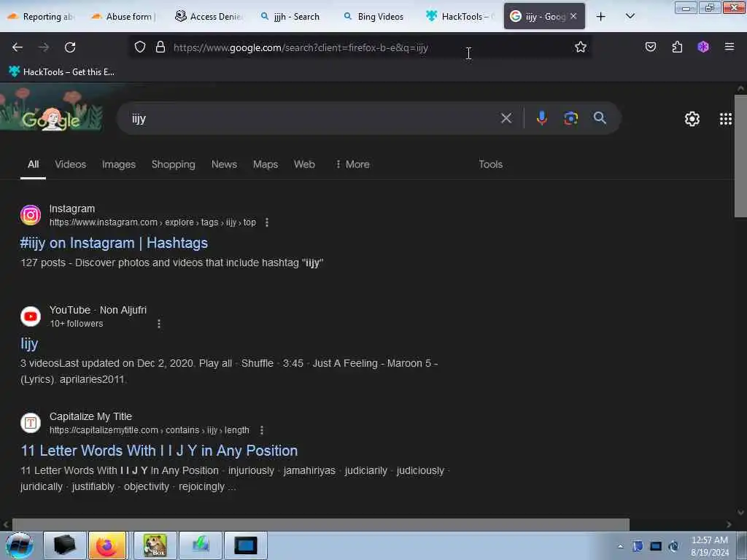The width and height of the screenshot is (747, 560).
Task: Start voice search with microphone icon
Action: tap(542, 118)
